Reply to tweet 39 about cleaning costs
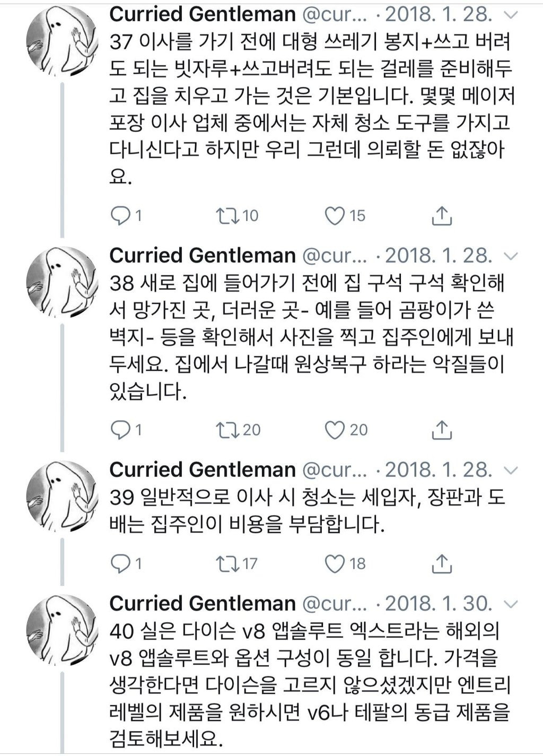 coord(120,563)
